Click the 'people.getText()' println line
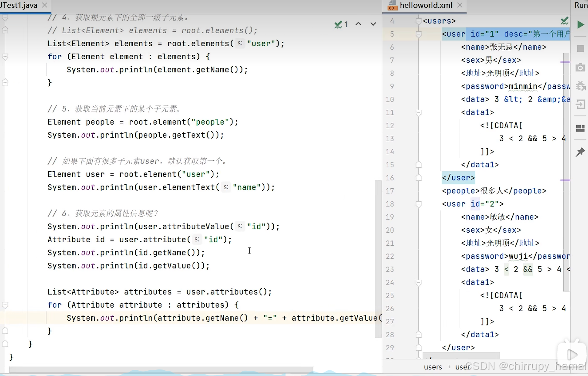Screen dimensions: 588x376 click(x=136, y=135)
